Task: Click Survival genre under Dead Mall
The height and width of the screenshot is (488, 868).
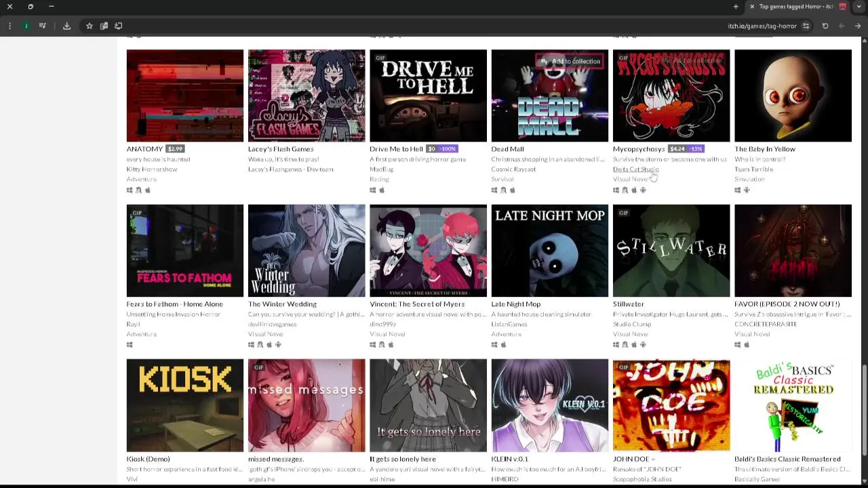Action: pos(502,180)
